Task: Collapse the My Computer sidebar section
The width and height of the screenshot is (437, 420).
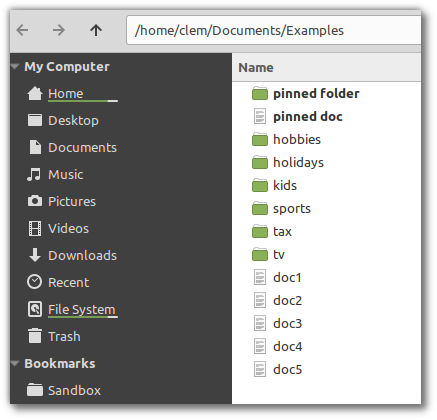Action: [15, 66]
